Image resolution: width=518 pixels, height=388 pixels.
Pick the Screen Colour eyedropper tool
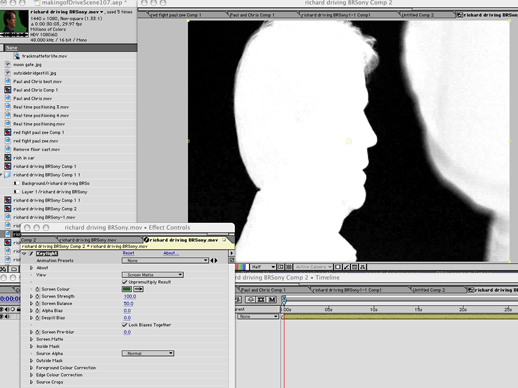pyautogui.click(x=138, y=289)
